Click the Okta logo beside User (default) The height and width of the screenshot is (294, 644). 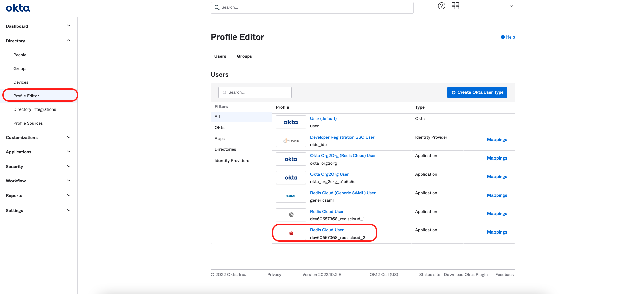click(x=291, y=122)
